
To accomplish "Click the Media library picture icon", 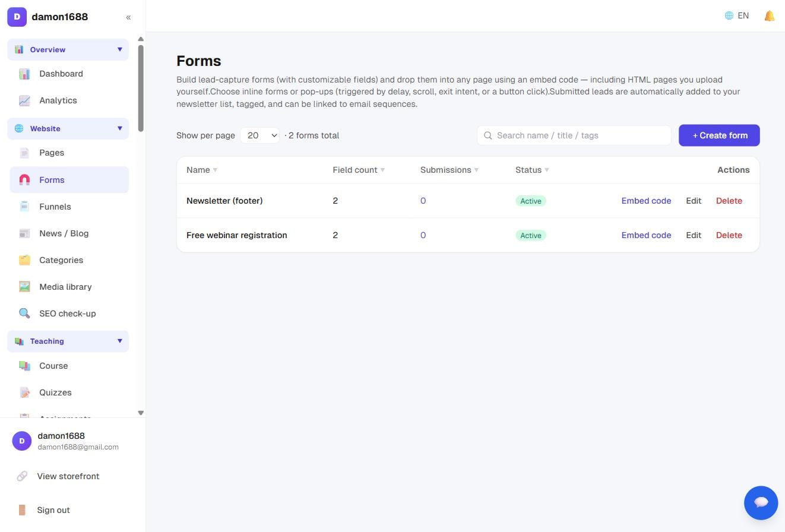I will tap(24, 287).
